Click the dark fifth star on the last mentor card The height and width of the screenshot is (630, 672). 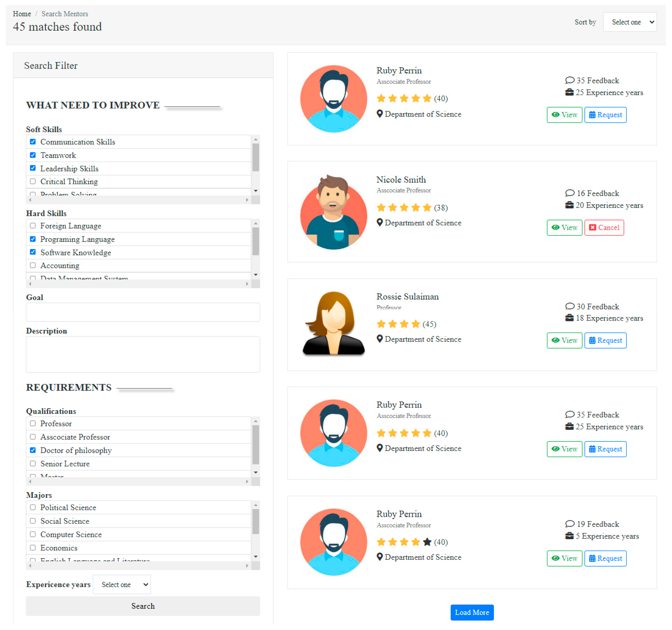(427, 542)
